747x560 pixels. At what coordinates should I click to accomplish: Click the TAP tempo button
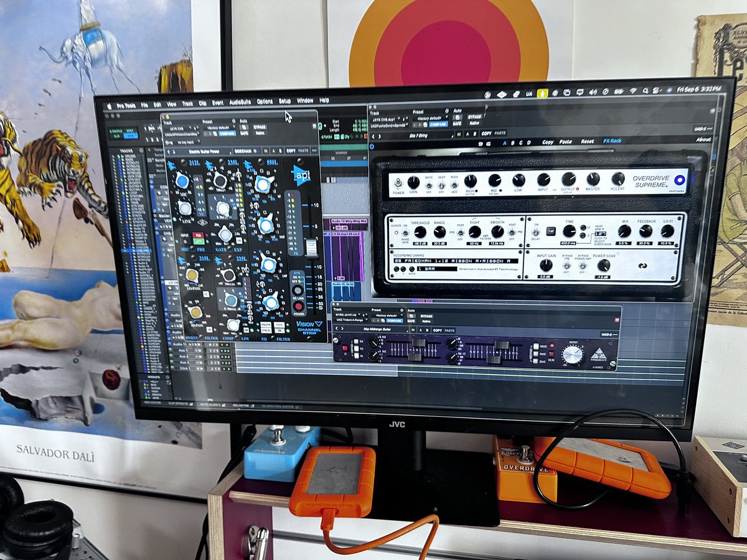point(551,231)
